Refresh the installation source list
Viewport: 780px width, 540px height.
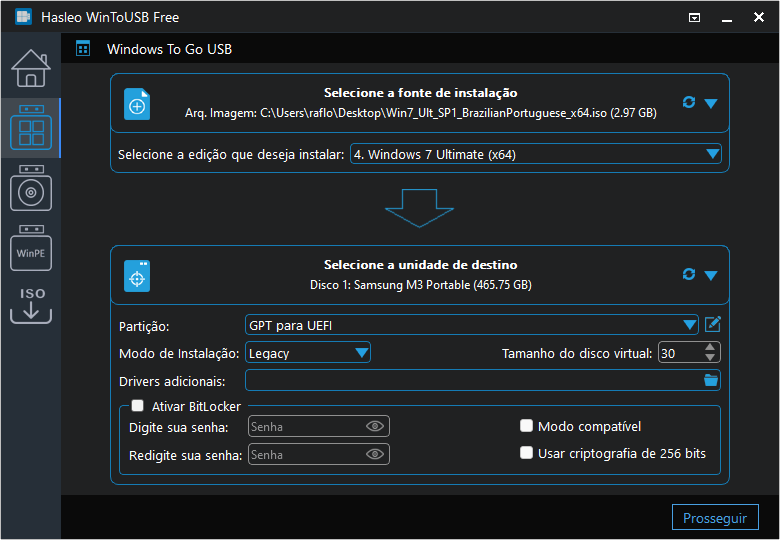click(689, 102)
